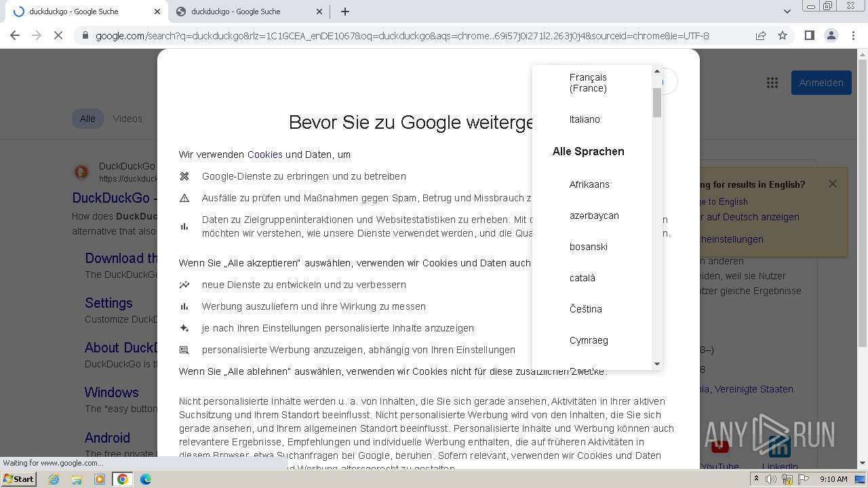Screen dimensions: 868x488
Task: Choose Afrikaans from language list
Action: [592, 184]
